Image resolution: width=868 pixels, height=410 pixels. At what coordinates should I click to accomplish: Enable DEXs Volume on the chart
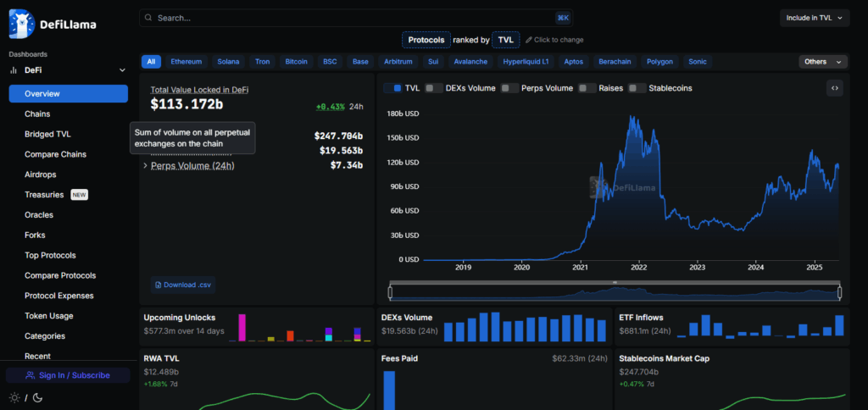pos(434,88)
